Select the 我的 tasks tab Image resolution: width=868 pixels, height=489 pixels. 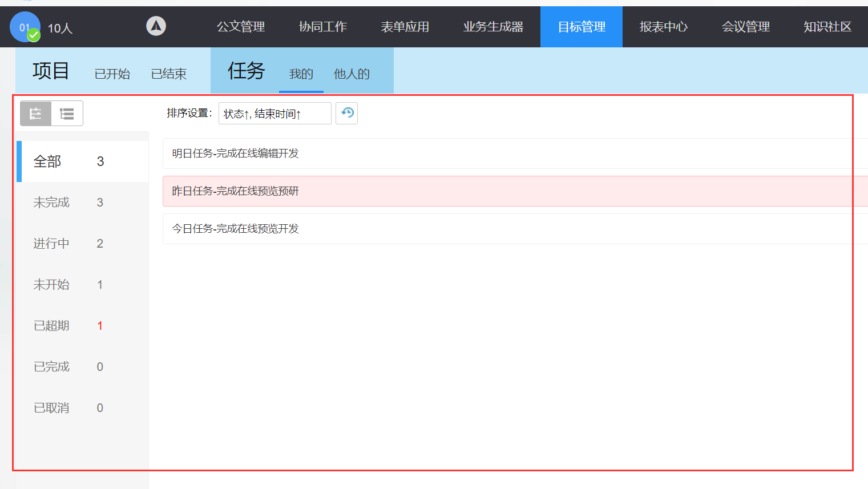point(301,74)
